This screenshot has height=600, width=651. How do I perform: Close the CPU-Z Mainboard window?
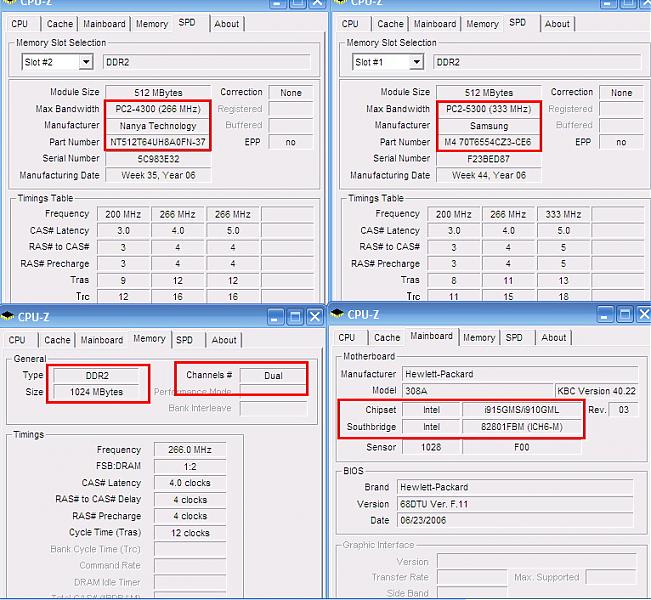coord(641,315)
